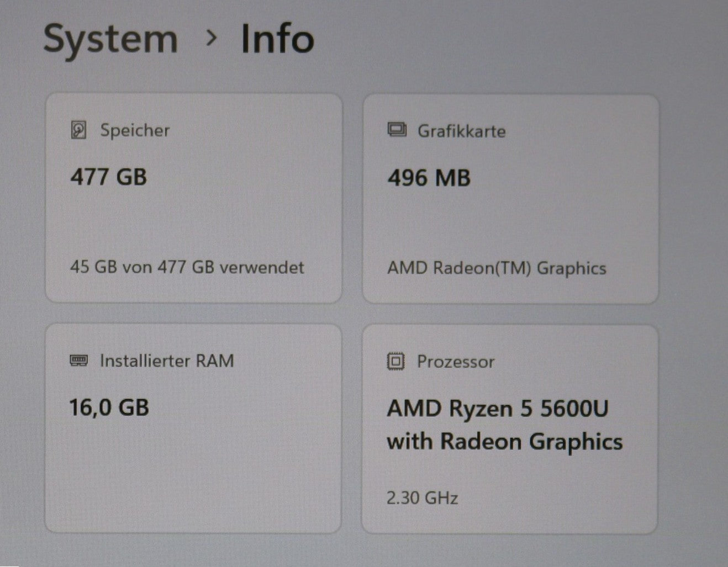Select the 45 GB von 477 GB usage text

point(186,267)
